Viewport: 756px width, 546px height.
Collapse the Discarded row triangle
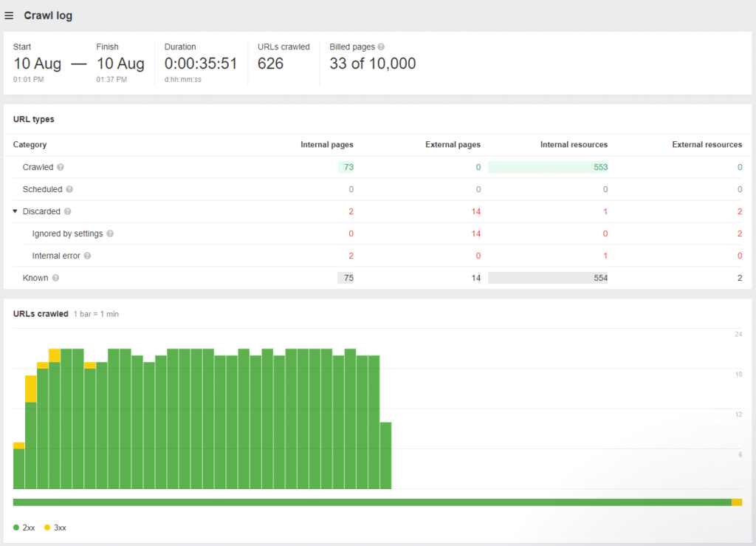(x=16, y=211)
